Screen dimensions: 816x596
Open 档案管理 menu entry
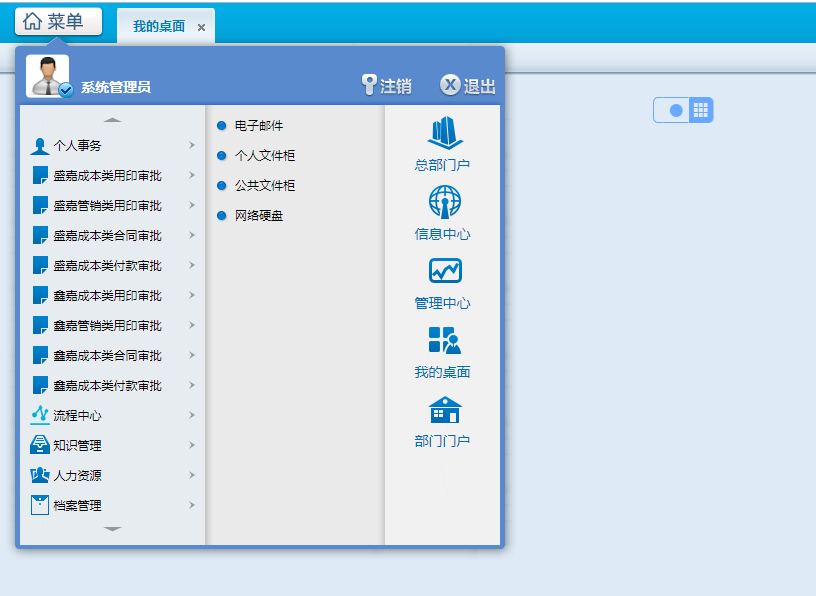point(78,505)
